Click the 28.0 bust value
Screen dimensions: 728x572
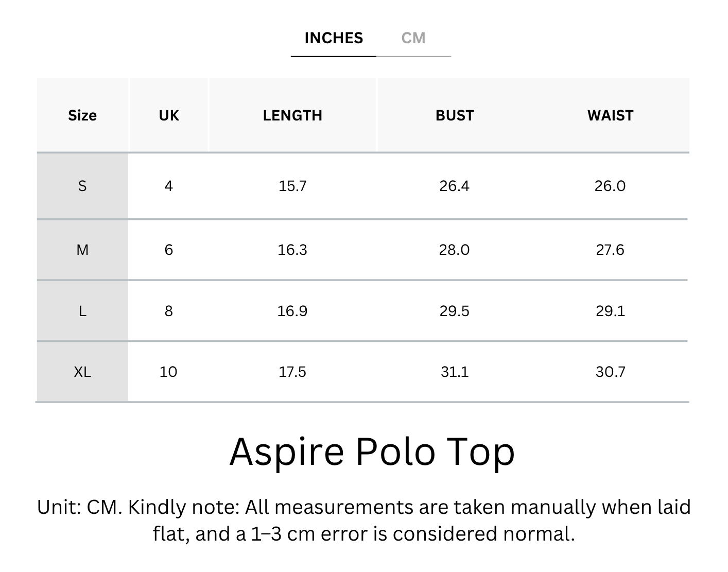tap(455, 250)
